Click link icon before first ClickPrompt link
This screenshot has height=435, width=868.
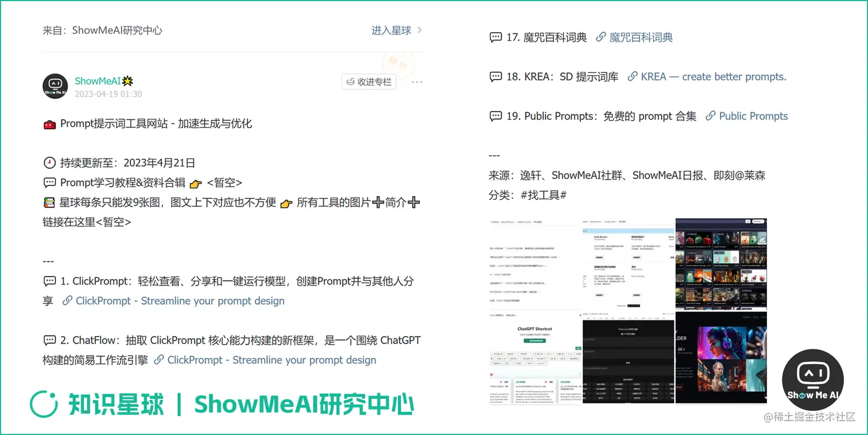(67, 301)
